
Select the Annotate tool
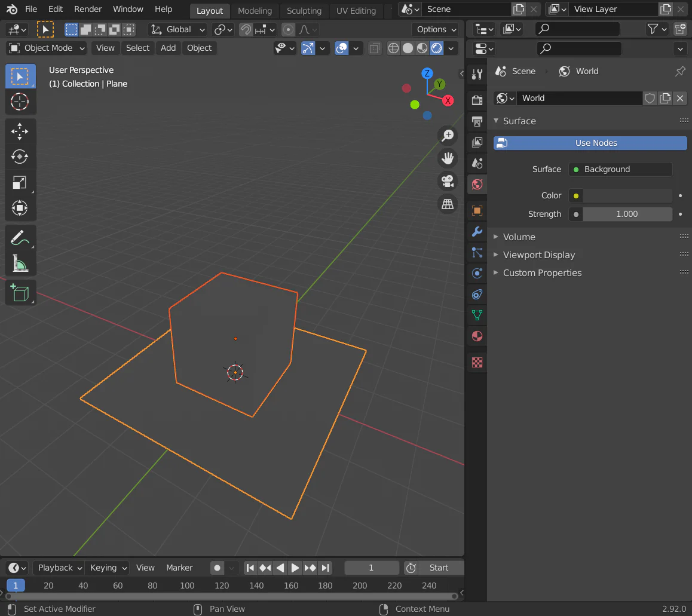pos(20,238)
